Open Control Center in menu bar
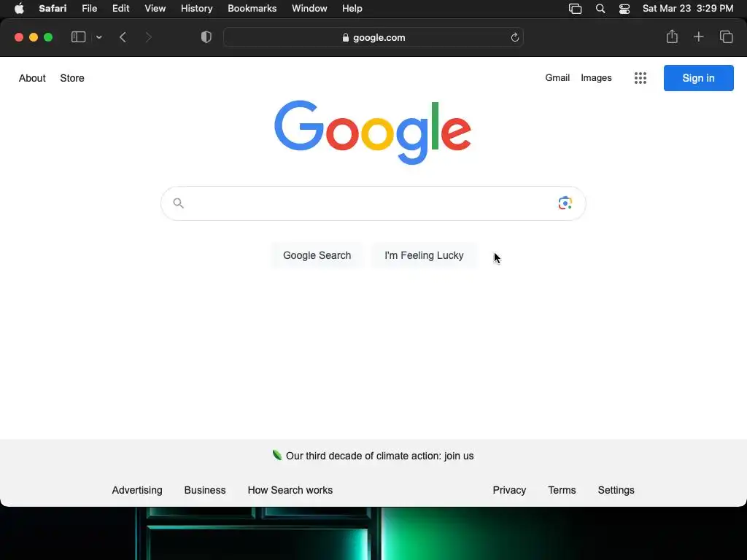Image resolution: width=747 pixels, height=560 pixels. click(624, 9)
